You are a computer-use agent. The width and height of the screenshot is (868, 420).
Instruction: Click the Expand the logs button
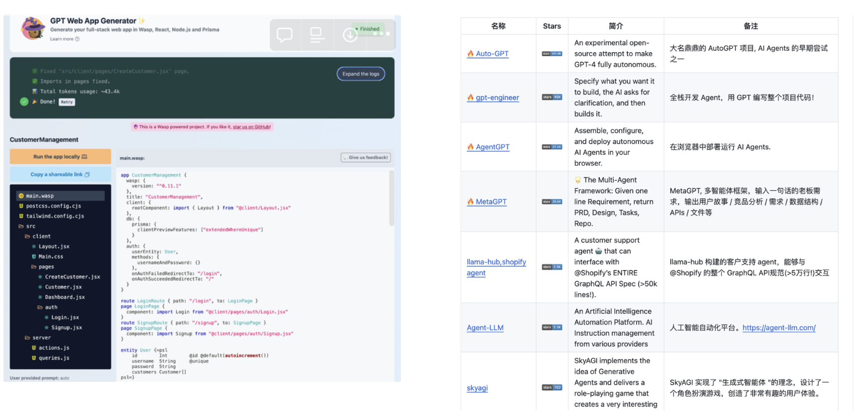(x=361, y=74)
